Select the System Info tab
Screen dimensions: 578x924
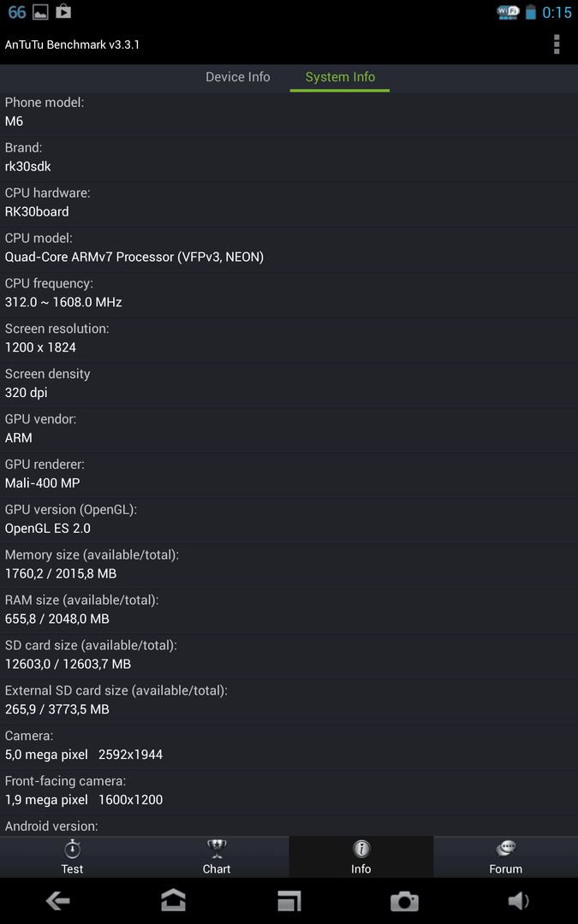tap(340, 77)
